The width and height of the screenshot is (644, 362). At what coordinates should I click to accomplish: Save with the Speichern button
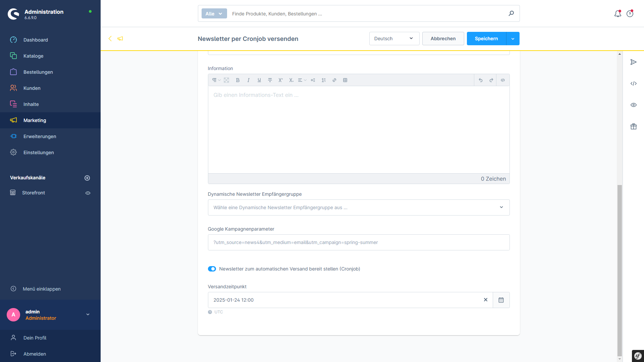point(486,39)
